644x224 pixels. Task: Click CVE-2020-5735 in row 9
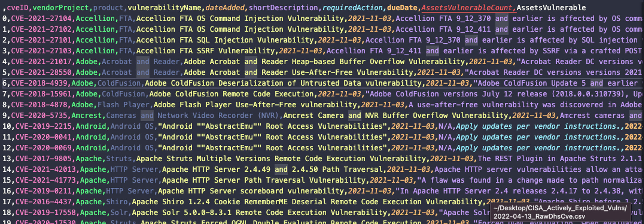click(39, 115)
